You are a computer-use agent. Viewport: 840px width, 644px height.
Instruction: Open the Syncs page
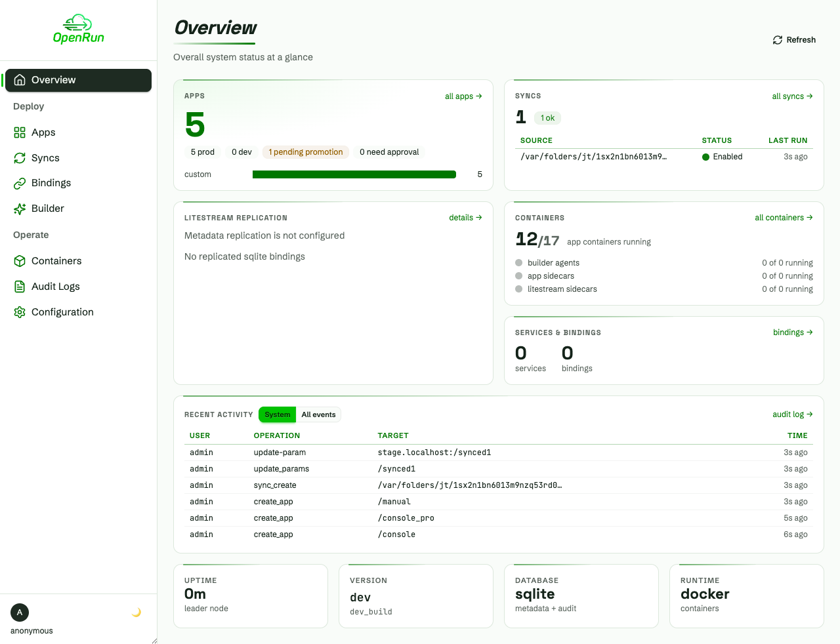[78, 158]
